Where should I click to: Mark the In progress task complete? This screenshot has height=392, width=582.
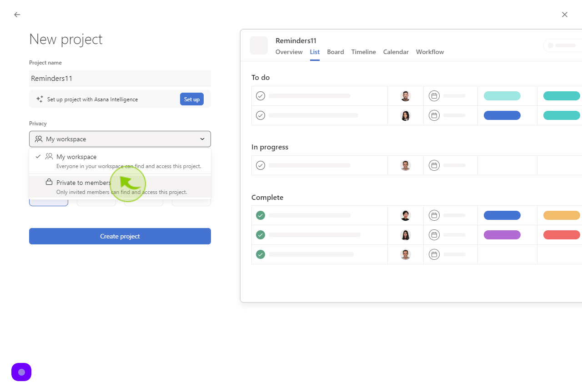pos(261,165)
